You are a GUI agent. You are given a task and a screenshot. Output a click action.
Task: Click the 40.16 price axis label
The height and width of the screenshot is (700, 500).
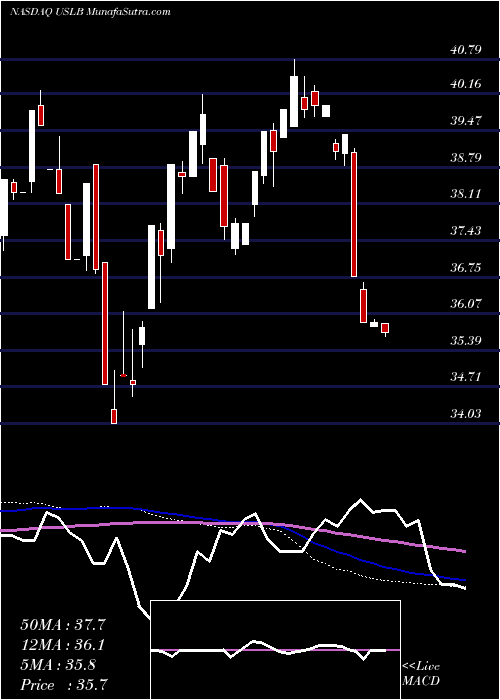[465, 83]
